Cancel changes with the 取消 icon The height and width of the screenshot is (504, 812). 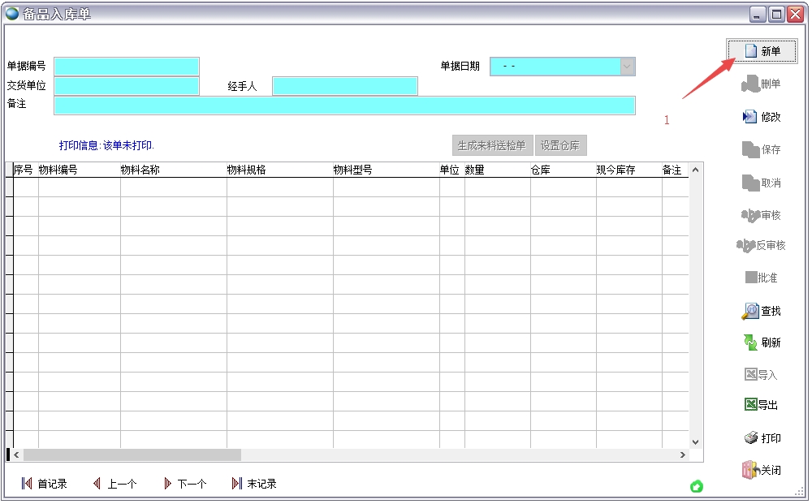762,182
